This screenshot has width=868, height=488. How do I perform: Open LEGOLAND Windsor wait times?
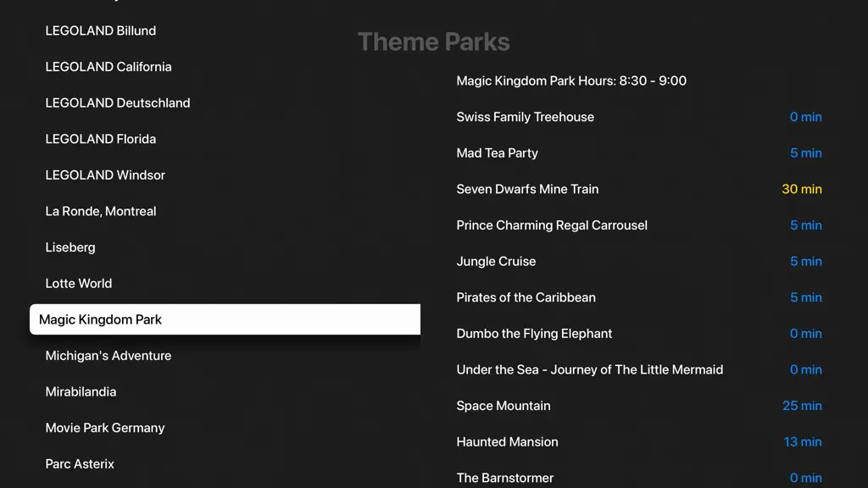click(x=225, y=175)
